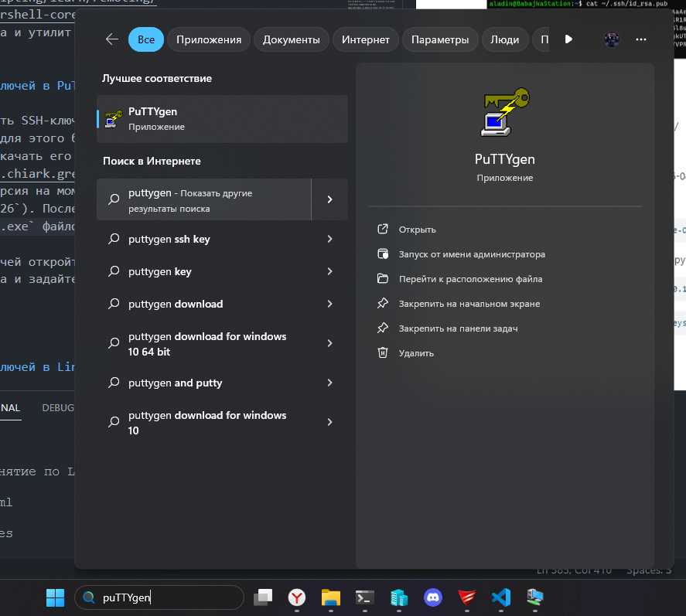Image resolution: width=686 pixels, height=616 pixels.
Task: Select PuTTYgen best match result
Action: [x=222, y=119]
